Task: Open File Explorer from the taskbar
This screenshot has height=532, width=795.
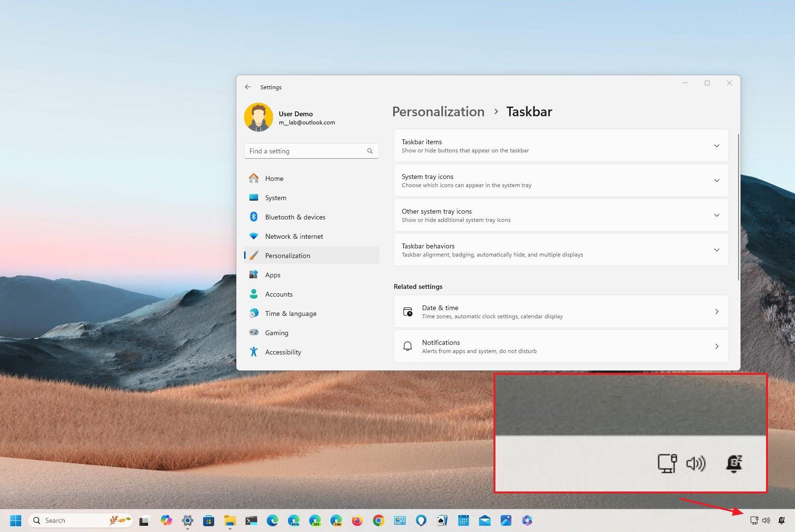Action: [x=230, y=520]
